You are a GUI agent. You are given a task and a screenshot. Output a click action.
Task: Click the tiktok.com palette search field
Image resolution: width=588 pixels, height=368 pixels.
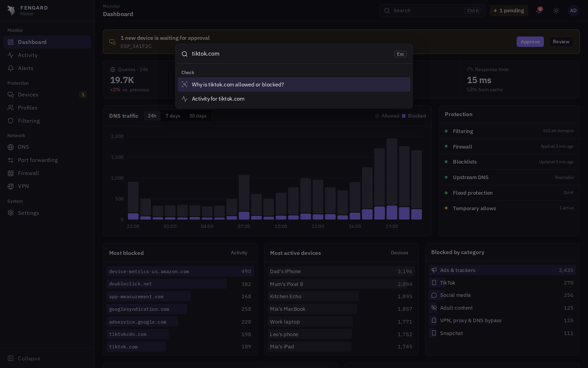pyautogui.click(x=291, y=54)
